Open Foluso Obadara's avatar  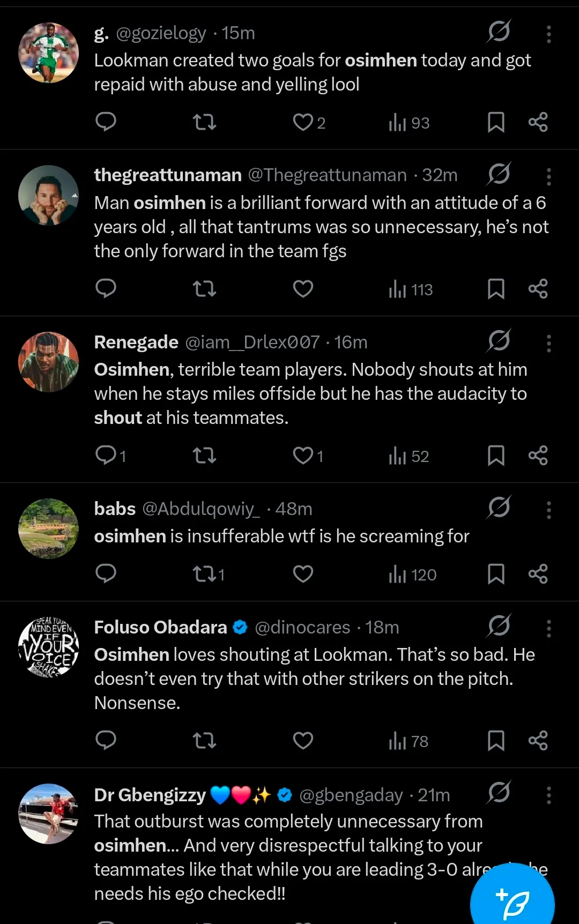pyautogui.click(x=48, y=647)
